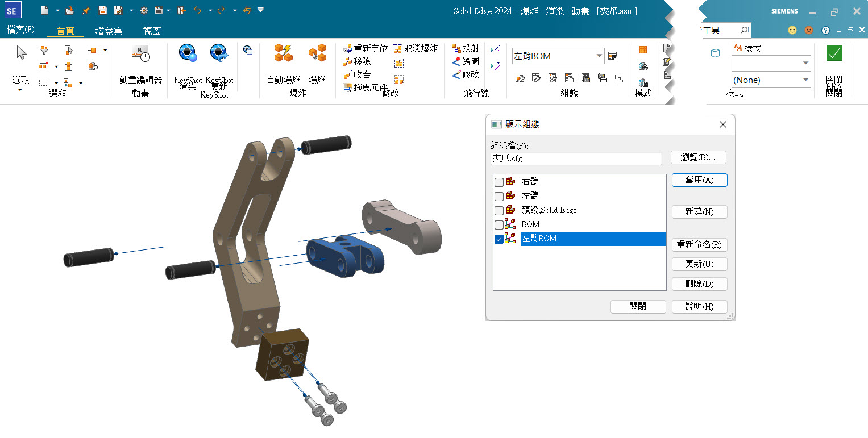The image size is (868, 438).
Task: Click 投射 flow line projection command
Action: coord(466,49)
